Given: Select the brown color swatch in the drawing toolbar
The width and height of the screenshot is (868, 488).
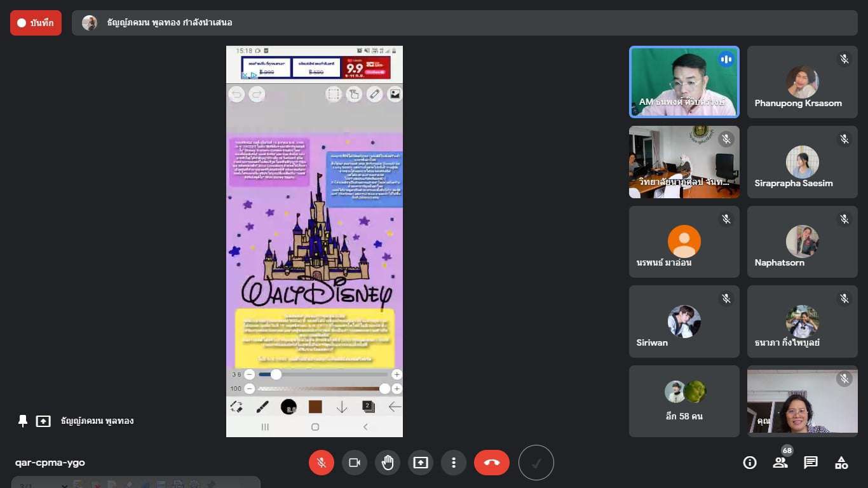Looking at the screenshot, I should click(315, 407).
